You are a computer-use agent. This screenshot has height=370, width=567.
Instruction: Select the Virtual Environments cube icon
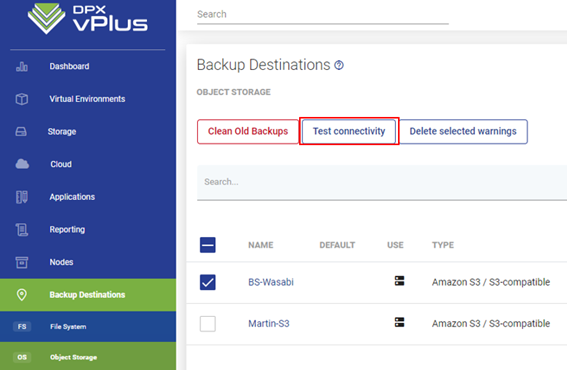(22, 99)
